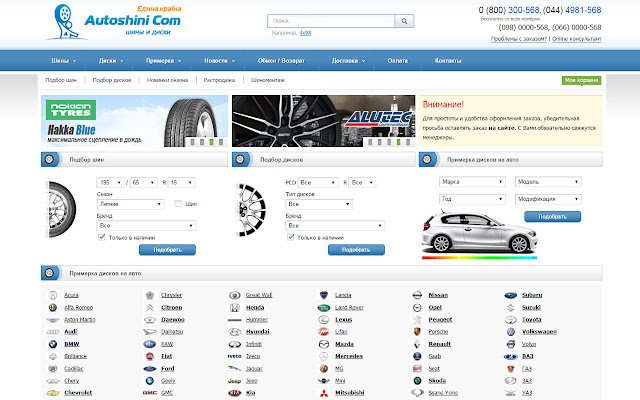Open tire radius dropdown showing 15
640x400 pixels.
point(182,182)
